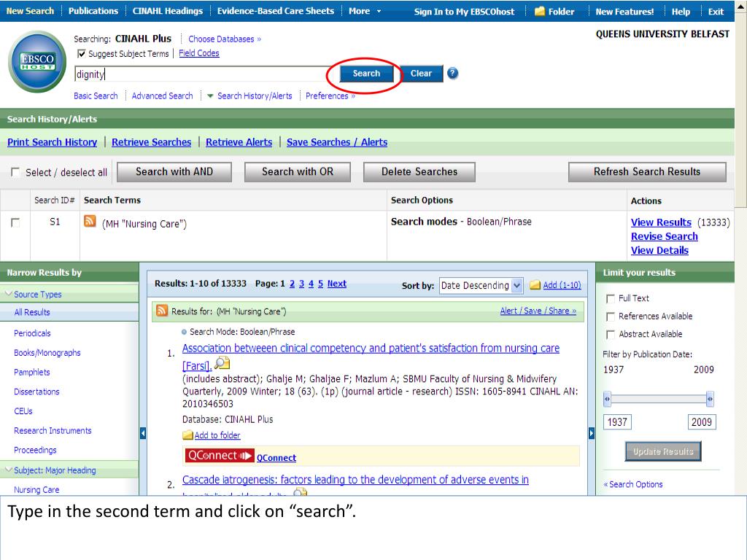This screenshot has height=560, width=747.
Task: Open preview magnifier icon for first result
Action: 222,363
